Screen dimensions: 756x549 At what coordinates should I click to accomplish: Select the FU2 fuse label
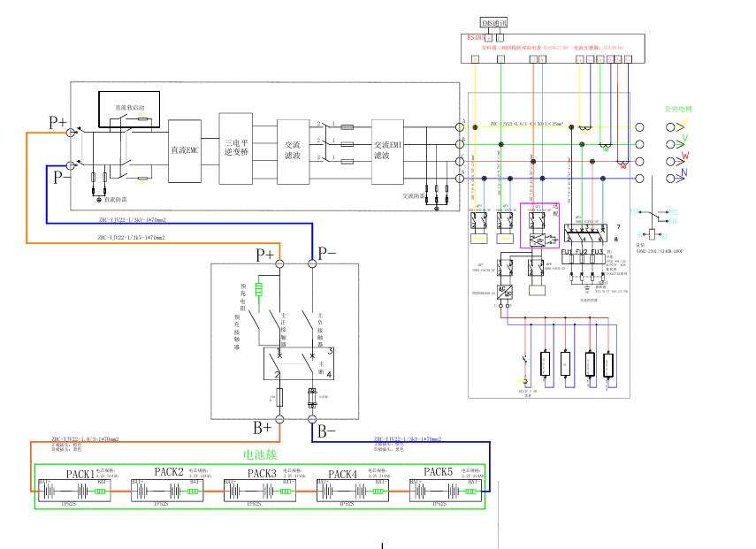582,252
